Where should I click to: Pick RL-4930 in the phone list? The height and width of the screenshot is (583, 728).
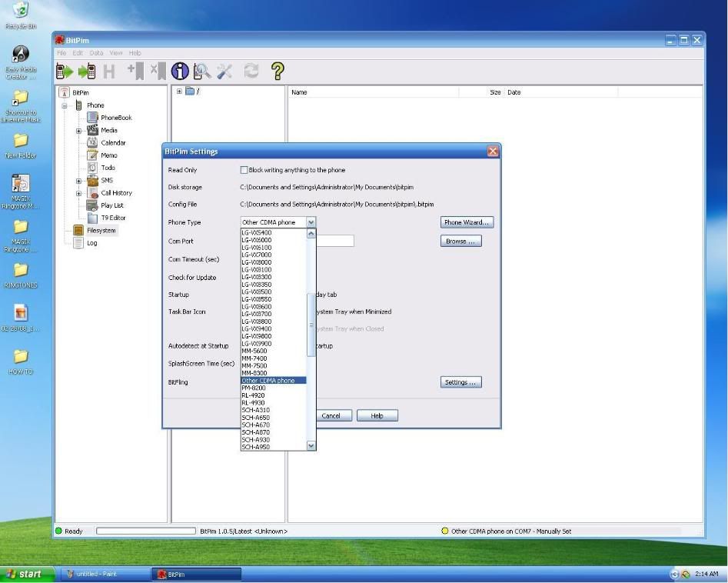(x=274, y=403)
